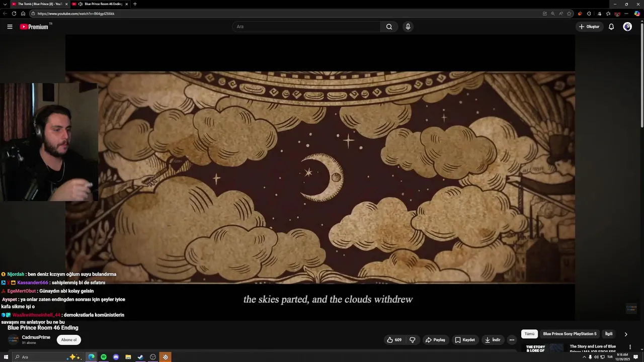Open the YouTube hamburger guide menu
The width and height of the screenshot is (644, 362).
(x=10, y=27)
